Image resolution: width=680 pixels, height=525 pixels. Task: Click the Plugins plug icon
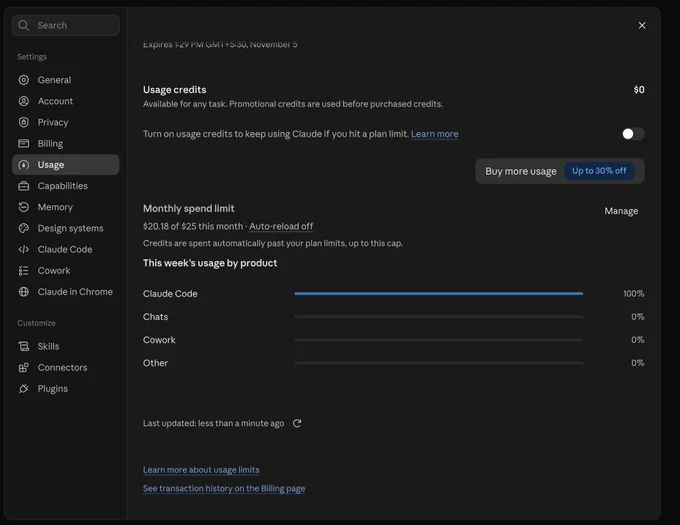coord(24,389)
